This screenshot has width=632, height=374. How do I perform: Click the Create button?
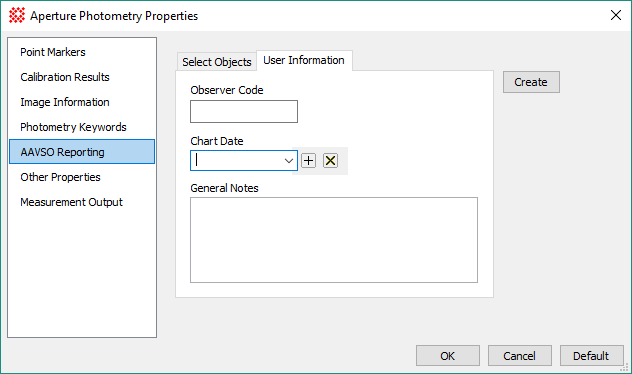point(531,82)
